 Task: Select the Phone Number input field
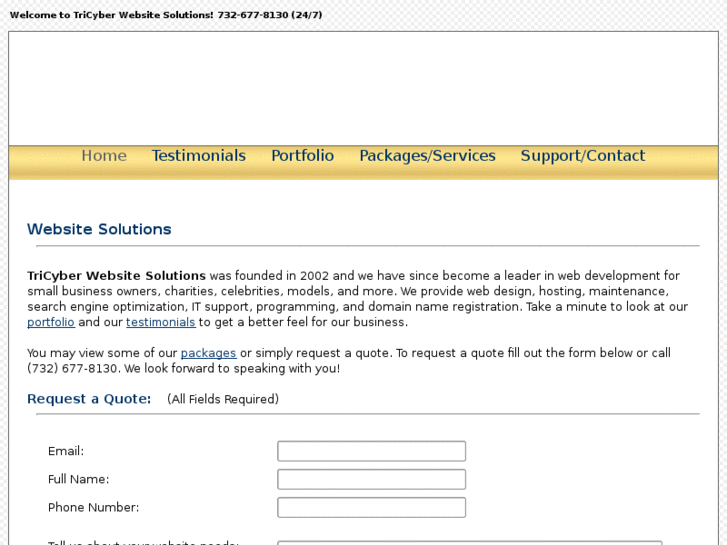click(x=371, y=507)
